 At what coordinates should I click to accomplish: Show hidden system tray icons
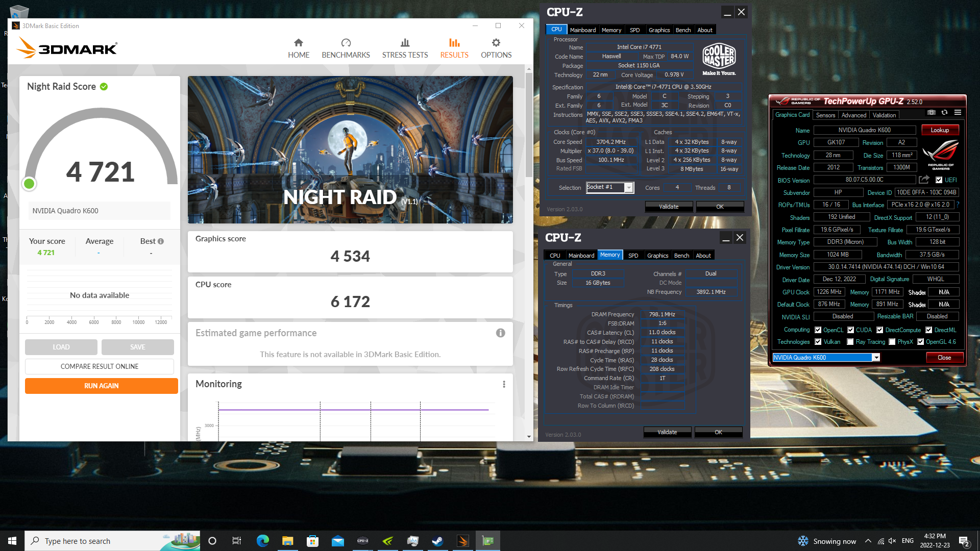(x=868, y=541)
